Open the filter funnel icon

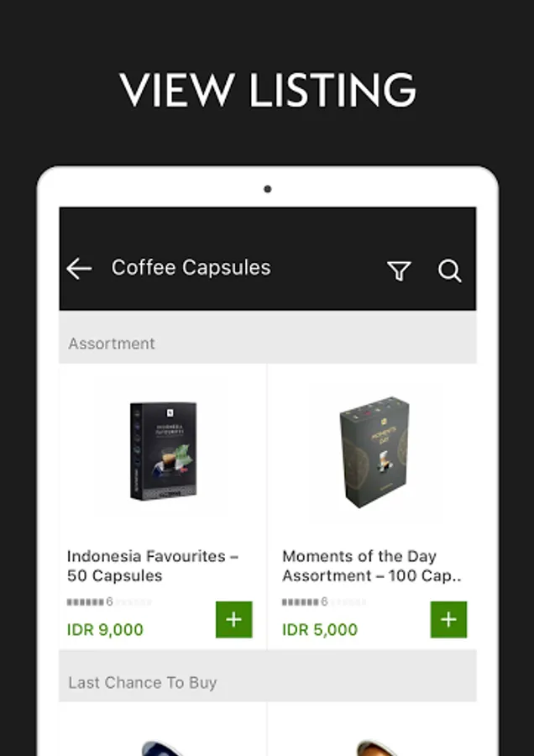(x=399, y=270)
